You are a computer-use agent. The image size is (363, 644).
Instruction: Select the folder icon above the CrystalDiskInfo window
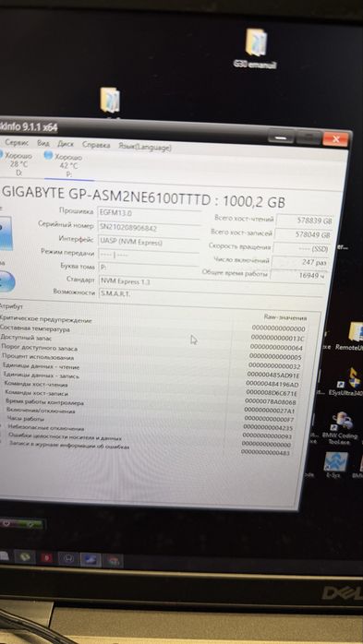tap(110, 100)
